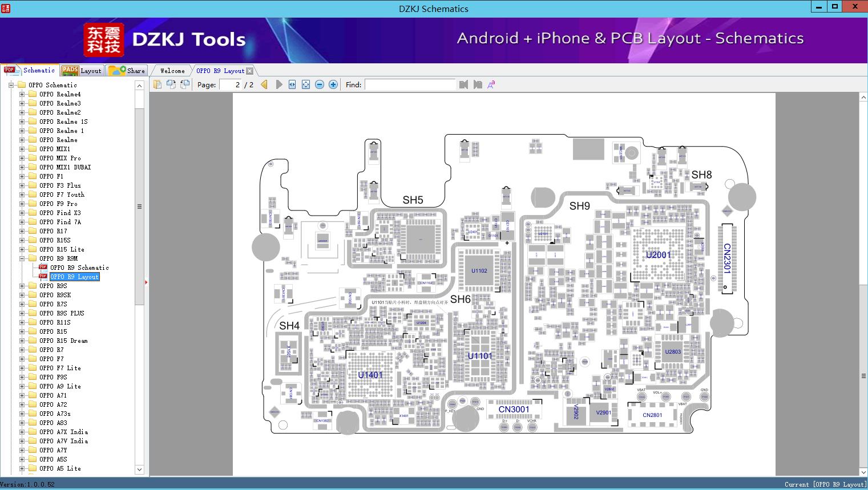Collapse the OPPO R9 R9M folder
The height and width of the screenshot is (490, 868).
[22, 258]
